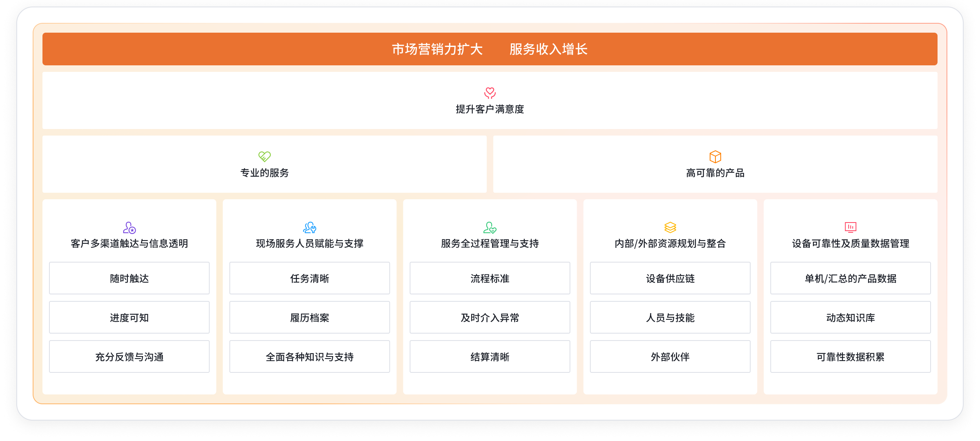Click the 可靠性数据积累 box
This screenshot has width=980, height=441.
point(850,356)
